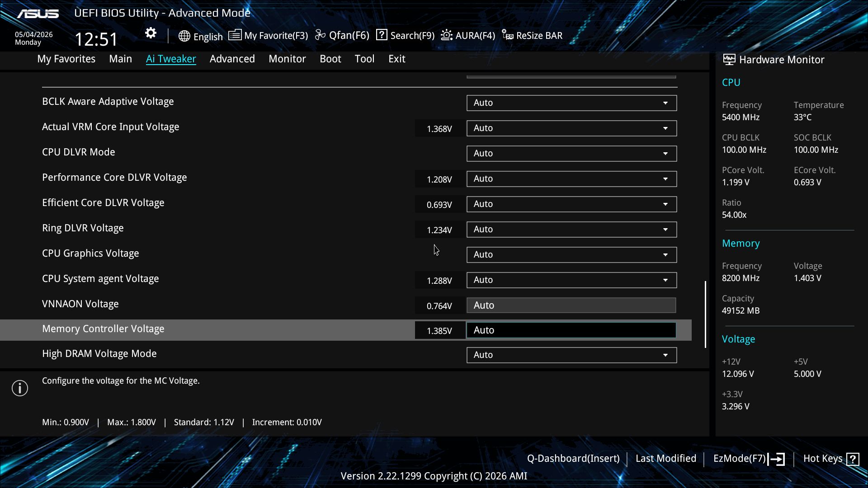This screenshot has height=488, width=868.
Task: Click the CPU temperature 33°C value
Action: (802, 117)
